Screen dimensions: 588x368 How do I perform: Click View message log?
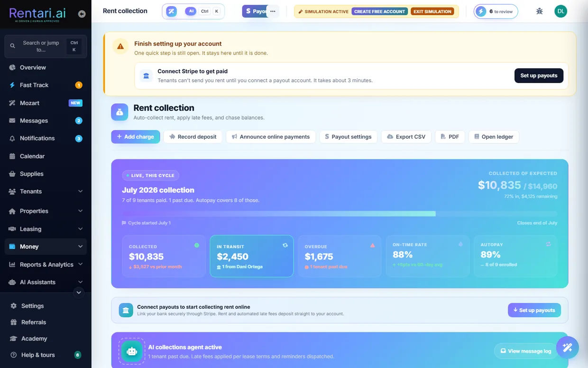point(525,351)
